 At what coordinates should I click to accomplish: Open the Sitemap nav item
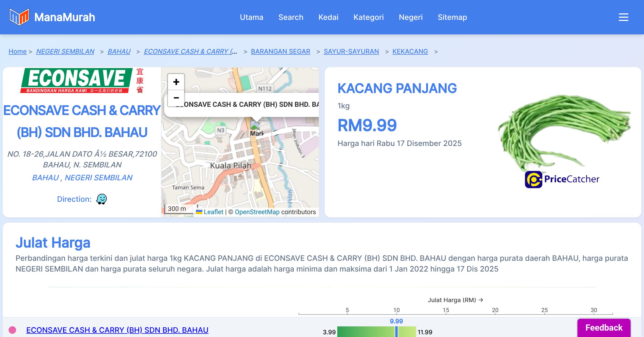point(452,17)
